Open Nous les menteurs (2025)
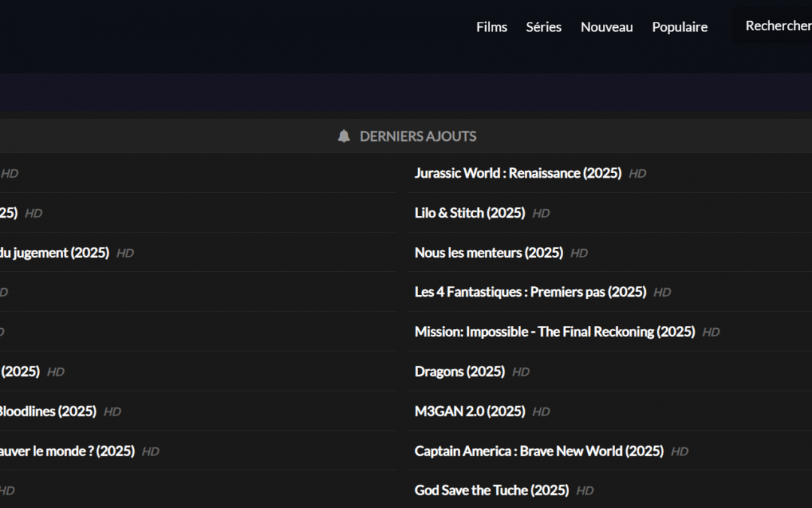 coord(489,253)
